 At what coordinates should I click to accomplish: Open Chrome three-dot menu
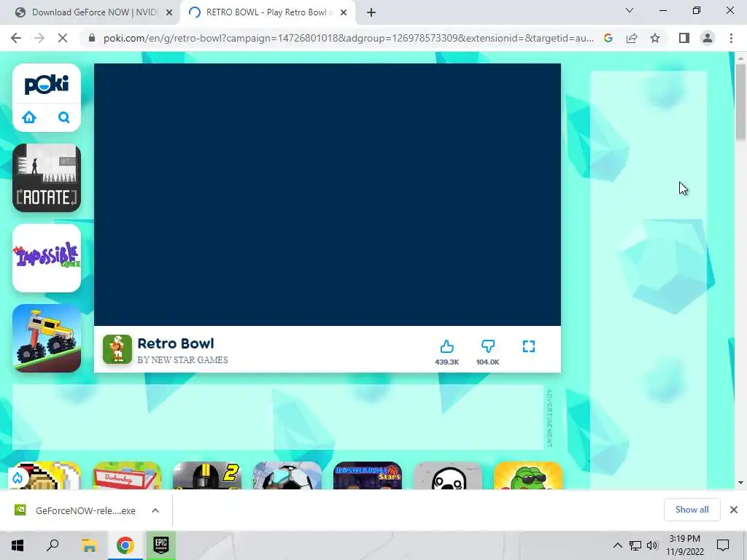coord(731,38)
